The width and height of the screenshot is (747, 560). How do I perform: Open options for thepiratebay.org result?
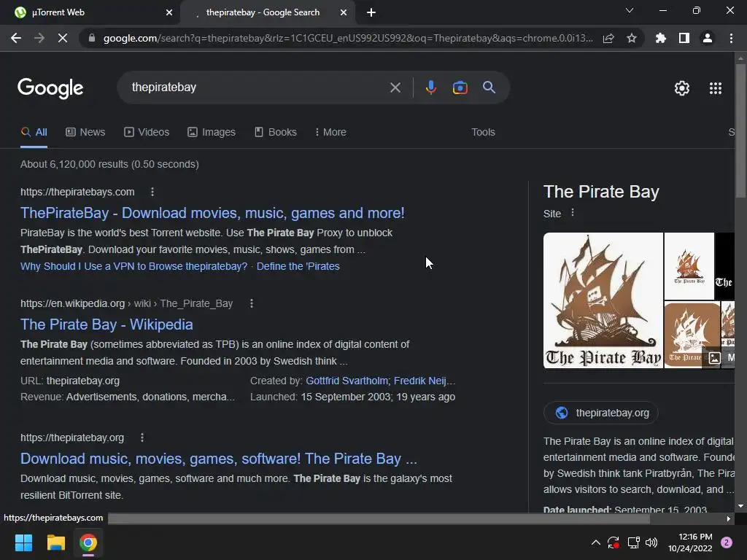coord(142,437)
